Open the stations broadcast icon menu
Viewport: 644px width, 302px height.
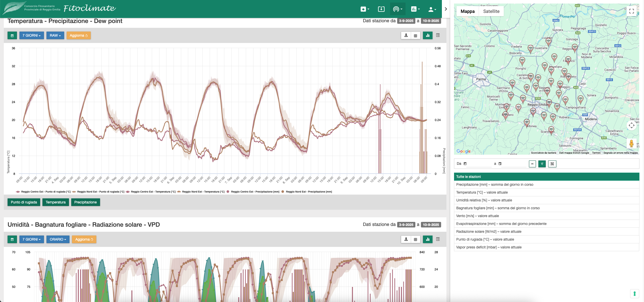pyautogui.click(x=397, y=9)
